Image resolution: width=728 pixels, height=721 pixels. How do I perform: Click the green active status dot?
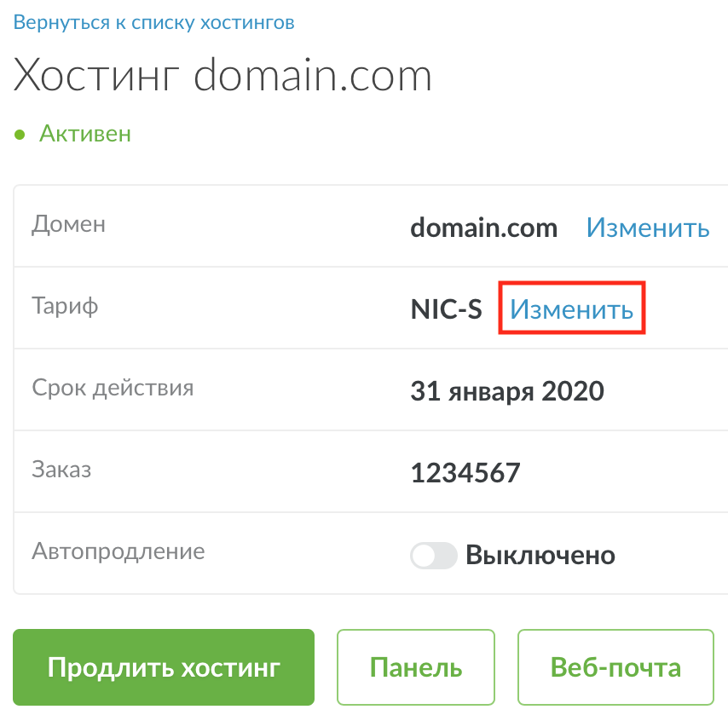[20, 135]
